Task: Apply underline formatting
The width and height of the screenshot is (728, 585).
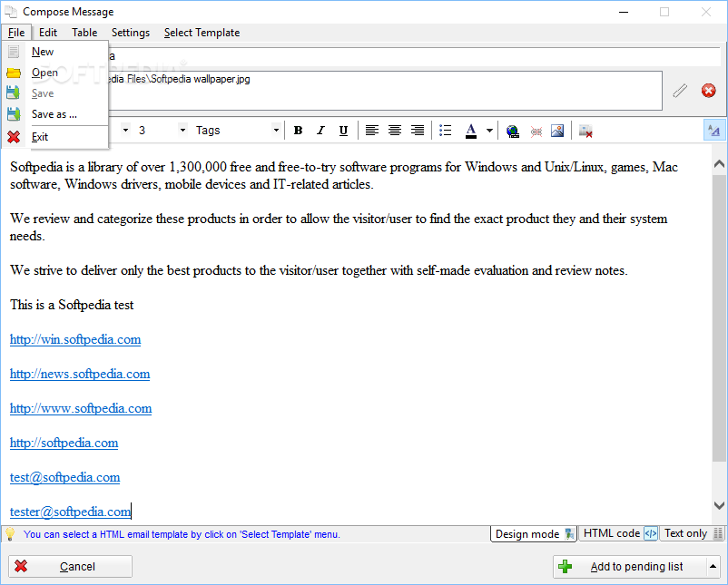Action: (343, 131)
